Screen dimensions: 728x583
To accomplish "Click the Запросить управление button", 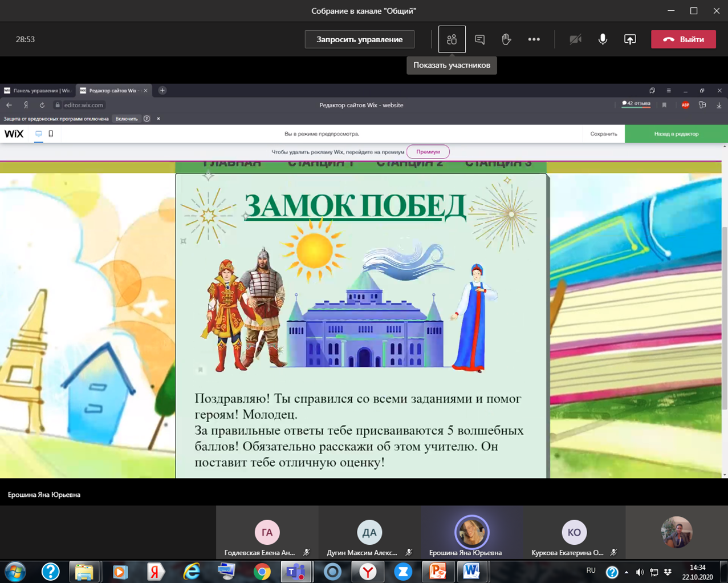I will point(359,39).
